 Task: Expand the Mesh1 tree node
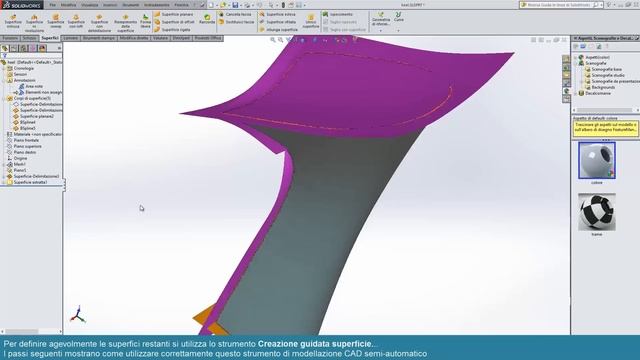(x=4, y=164)
